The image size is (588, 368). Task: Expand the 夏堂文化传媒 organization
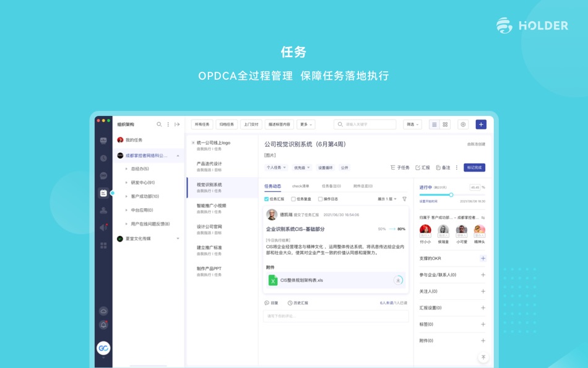[178, 239]
